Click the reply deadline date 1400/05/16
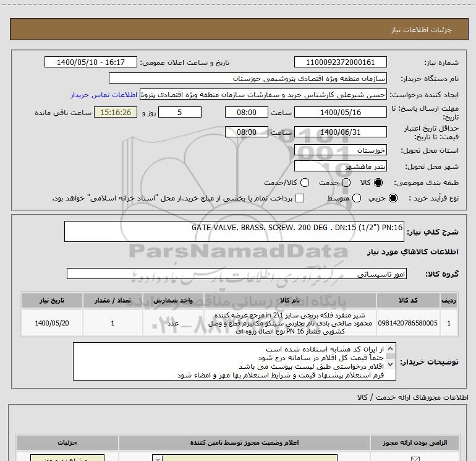Viewport: 476px width, 461px height. tap(340, 112)
